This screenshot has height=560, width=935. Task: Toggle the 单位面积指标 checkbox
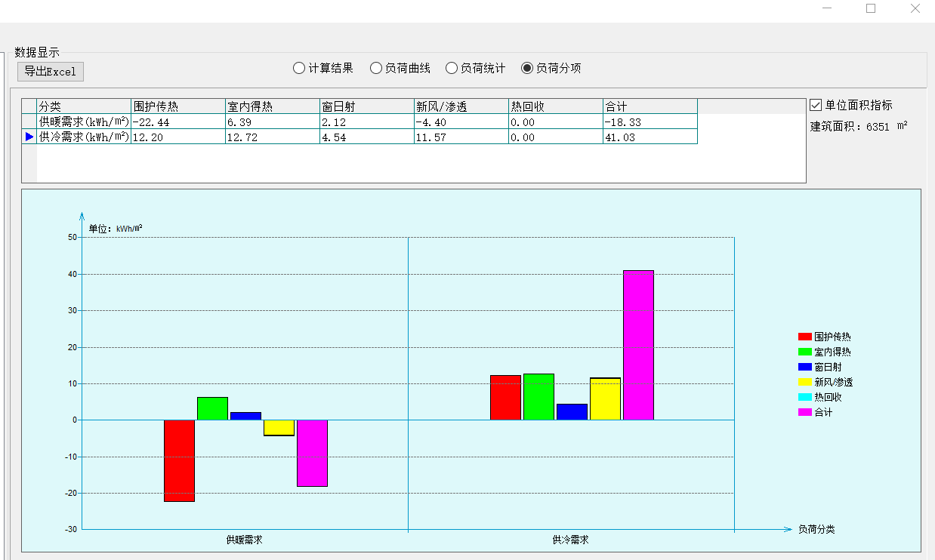[816, 105]
